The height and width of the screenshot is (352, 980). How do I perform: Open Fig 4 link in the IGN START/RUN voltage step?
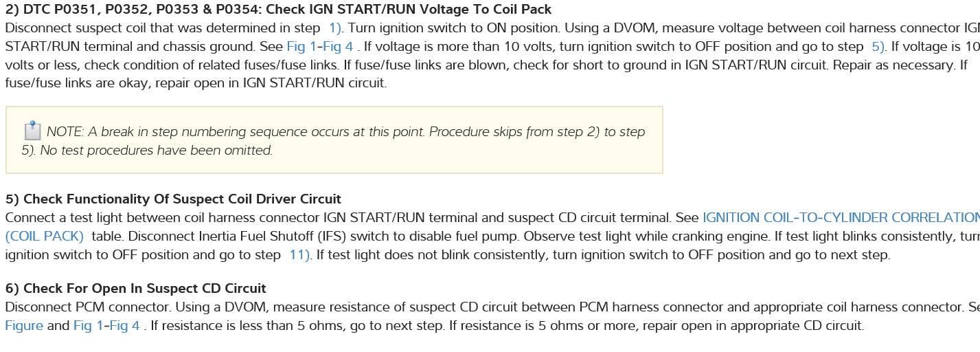[x=339, y=47]
